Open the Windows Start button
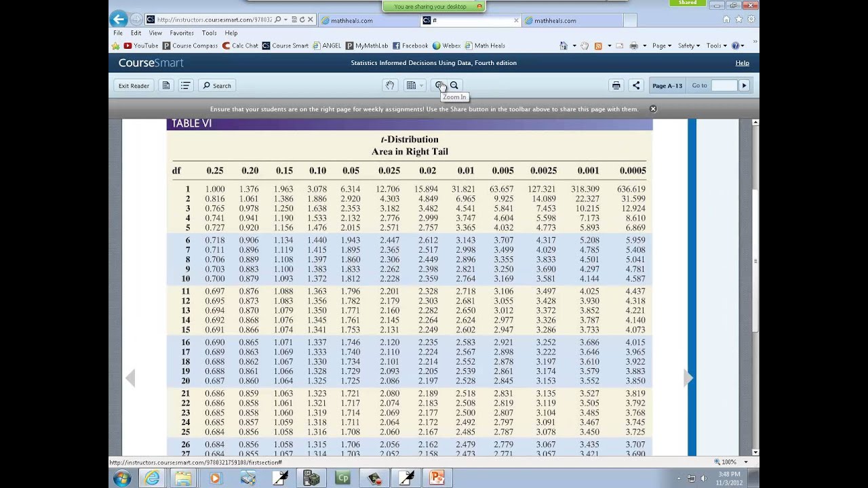This screenshot has width=868, height=488. [x=123, y=479]
